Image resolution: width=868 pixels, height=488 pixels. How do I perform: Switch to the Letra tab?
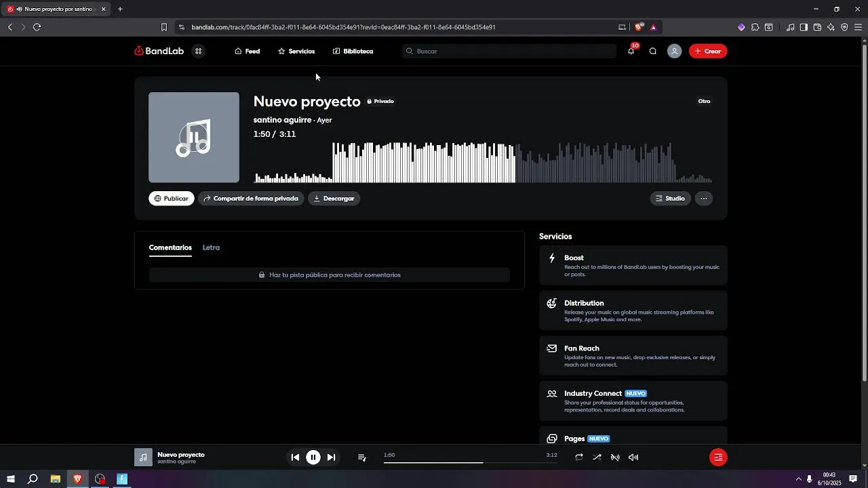click(x=211, y=247)
